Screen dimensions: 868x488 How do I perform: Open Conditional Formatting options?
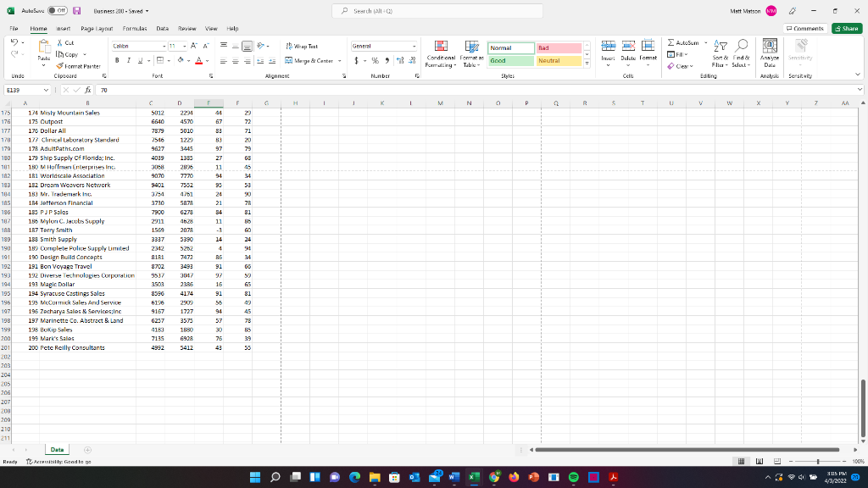[440, 53]
